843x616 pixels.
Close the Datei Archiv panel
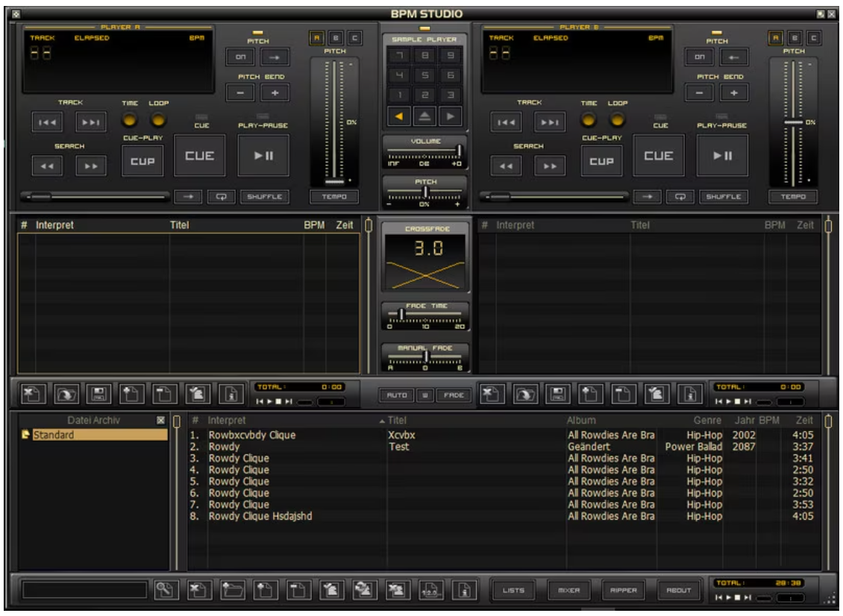tap(160, 421)
